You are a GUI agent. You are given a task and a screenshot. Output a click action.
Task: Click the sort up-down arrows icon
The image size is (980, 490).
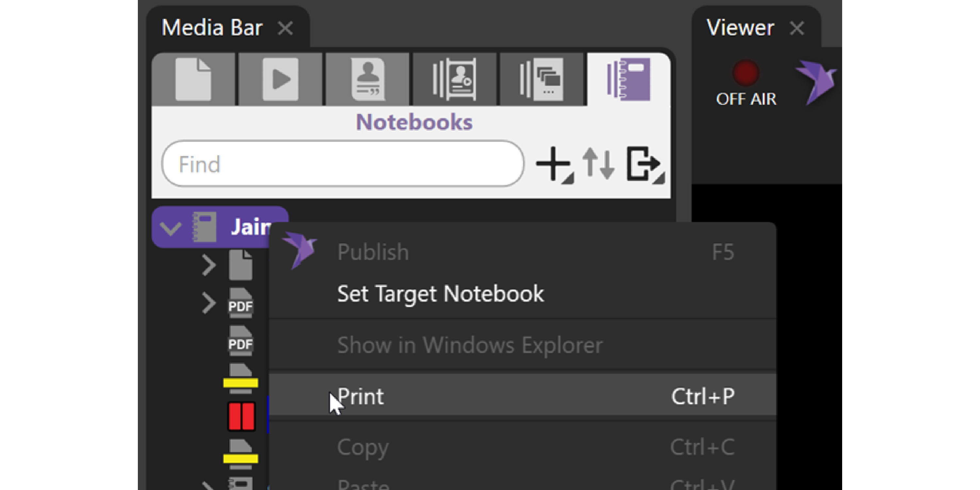598,164
